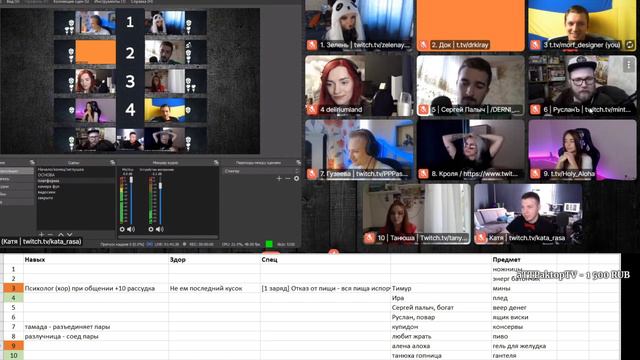Click cell 'Психолог (кор) при общении +10 рассудка'
This screenshot has width=640, height=360.
96,288
